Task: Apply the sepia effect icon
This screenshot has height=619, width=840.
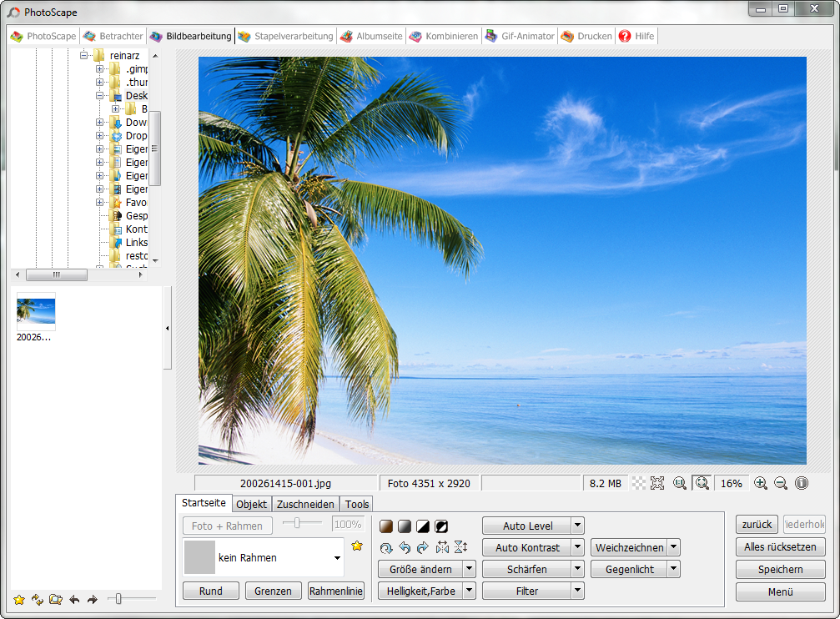Action: pos(386,526)
